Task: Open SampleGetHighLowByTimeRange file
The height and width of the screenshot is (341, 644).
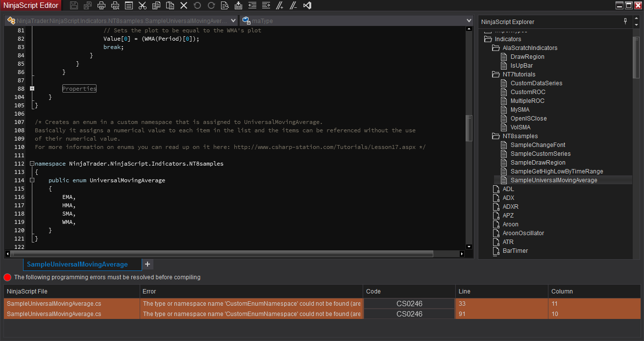Action: pyautogui.click(x=557, y=171)
